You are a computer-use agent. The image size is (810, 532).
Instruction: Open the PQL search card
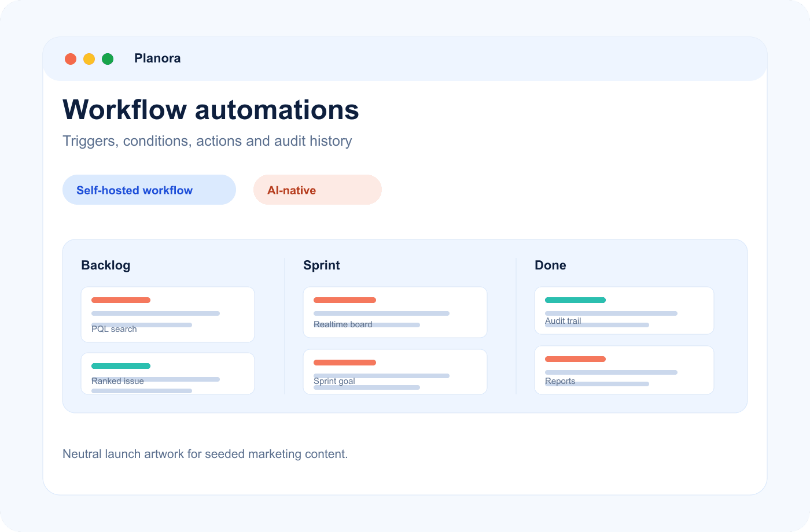[168, 315]
